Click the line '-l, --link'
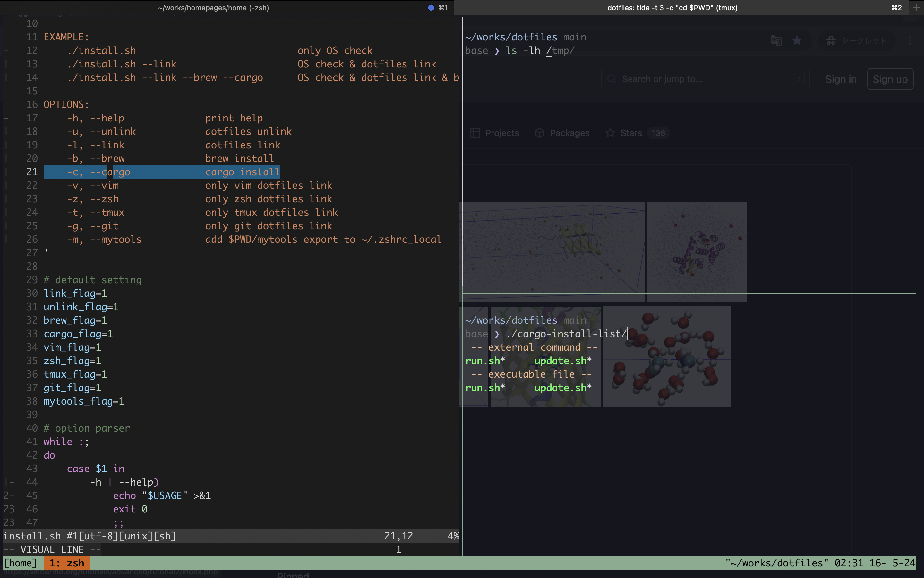 tap(174, 145)
